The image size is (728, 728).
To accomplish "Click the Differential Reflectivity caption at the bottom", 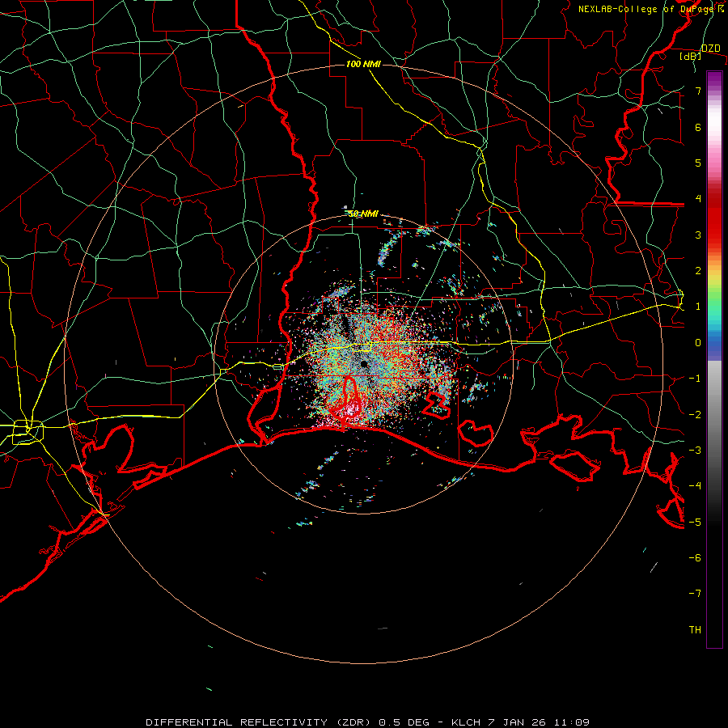I will click(x=367, y=722).
